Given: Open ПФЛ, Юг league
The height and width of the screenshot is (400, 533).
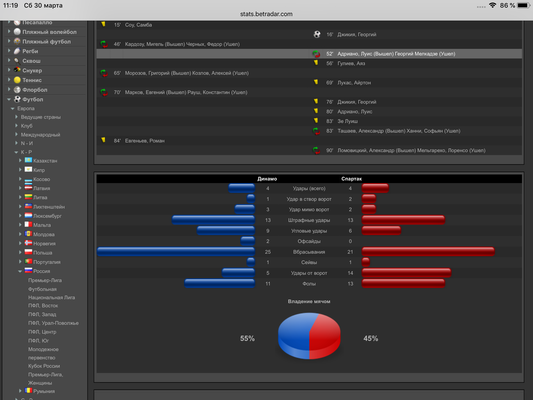Looking at the screenshot, I should (38, 341).
